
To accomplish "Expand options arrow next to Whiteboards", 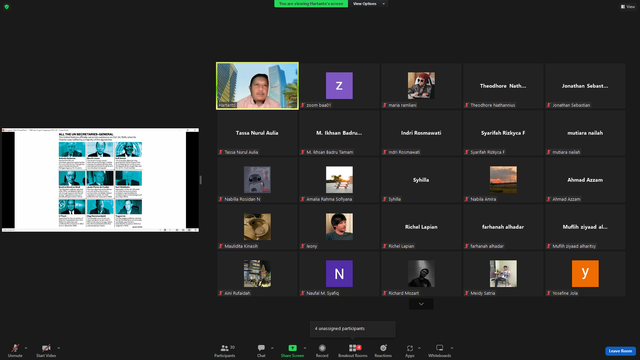I will click(x=452, y=348).
